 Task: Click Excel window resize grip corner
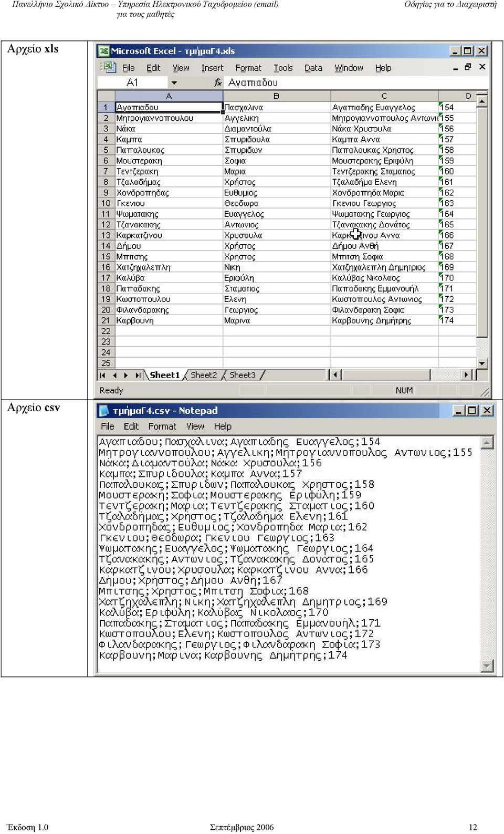[x=485, y=392]
